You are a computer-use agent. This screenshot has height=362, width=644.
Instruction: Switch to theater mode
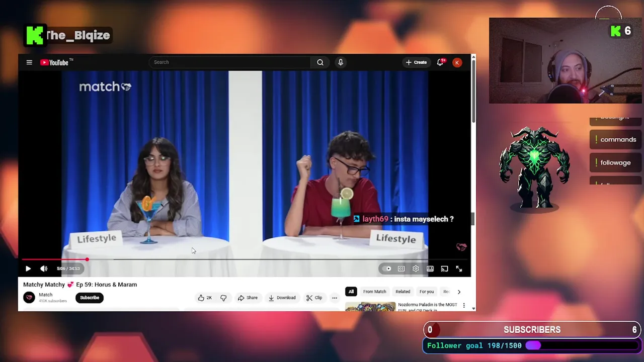430,269
